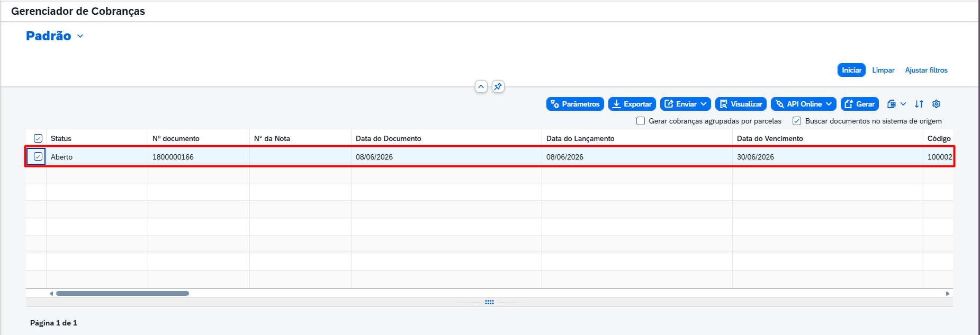
Task: Click document number 1800000166
Action: [173, 157]
